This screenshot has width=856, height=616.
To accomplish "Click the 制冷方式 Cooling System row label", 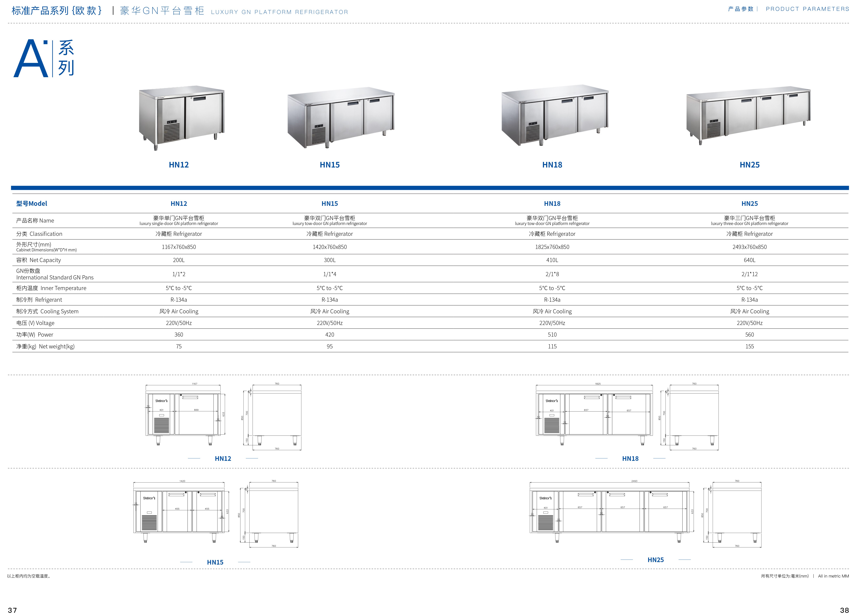I will [x=47, y=311].
